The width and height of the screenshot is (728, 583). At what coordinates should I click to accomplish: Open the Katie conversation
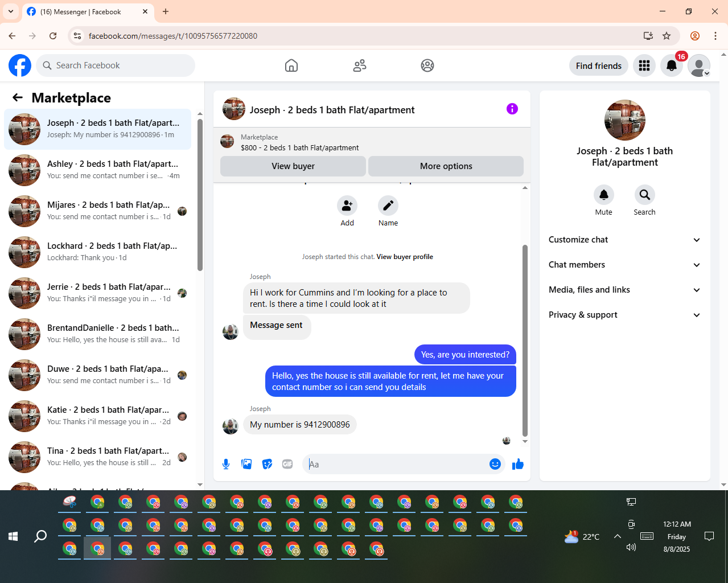pyautogui.click(x=98, y=416)
